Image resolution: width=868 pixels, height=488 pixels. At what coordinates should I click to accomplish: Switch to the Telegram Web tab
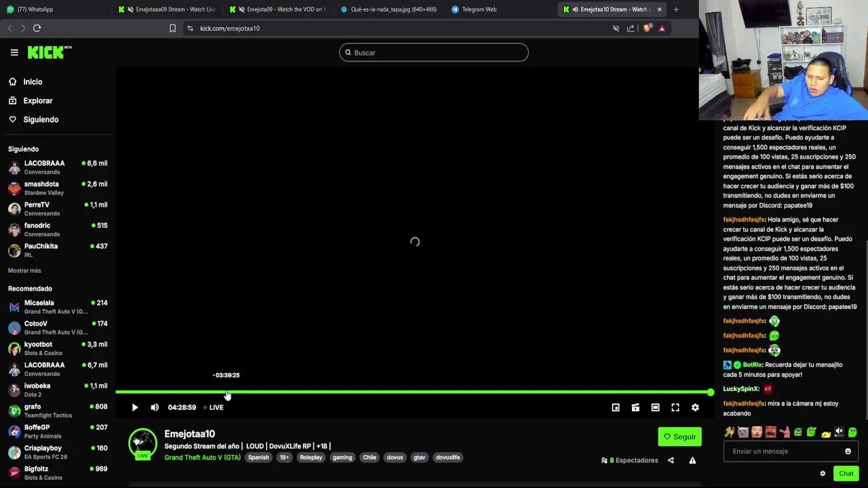(x=502, y=9)
